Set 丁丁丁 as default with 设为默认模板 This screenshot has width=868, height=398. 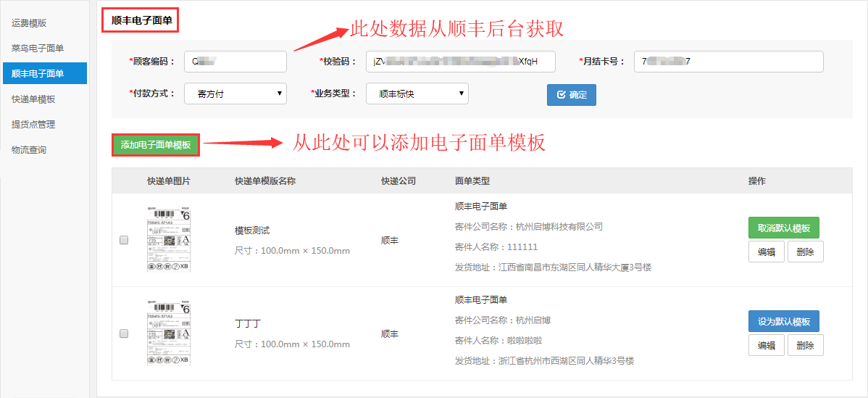point(783,321)
